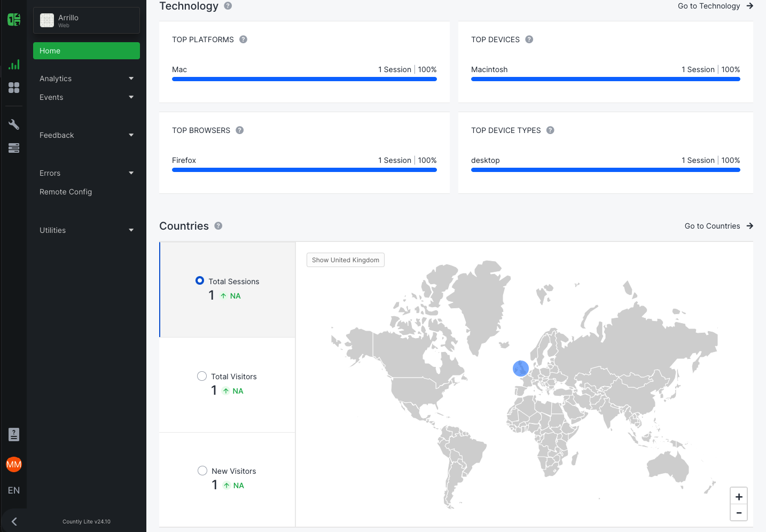Open the analytics bar chart sidebar icon
This screenshot has width=766, height=532.
[x=14, y=65]
